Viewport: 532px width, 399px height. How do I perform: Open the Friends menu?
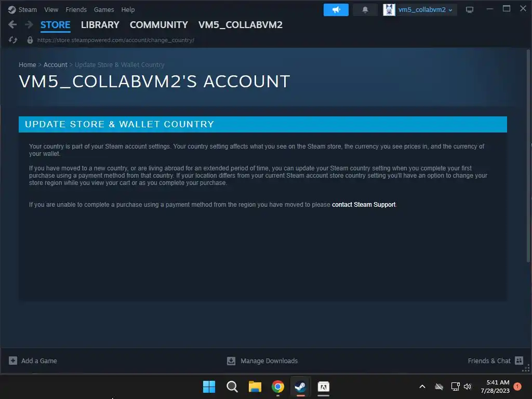pyautogui.click(x=76, y=9)
